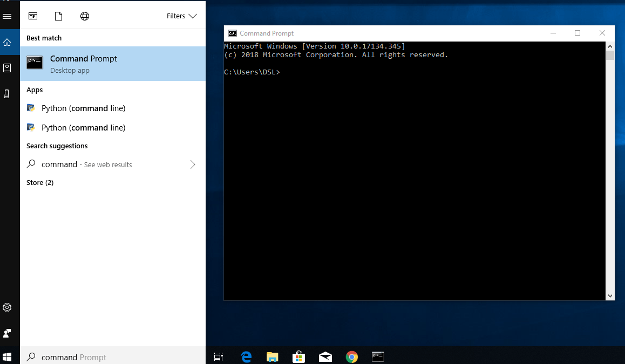Screen dimensions: 625x364
Task: Launch first Python (command line) result
Action: [113, 108]
